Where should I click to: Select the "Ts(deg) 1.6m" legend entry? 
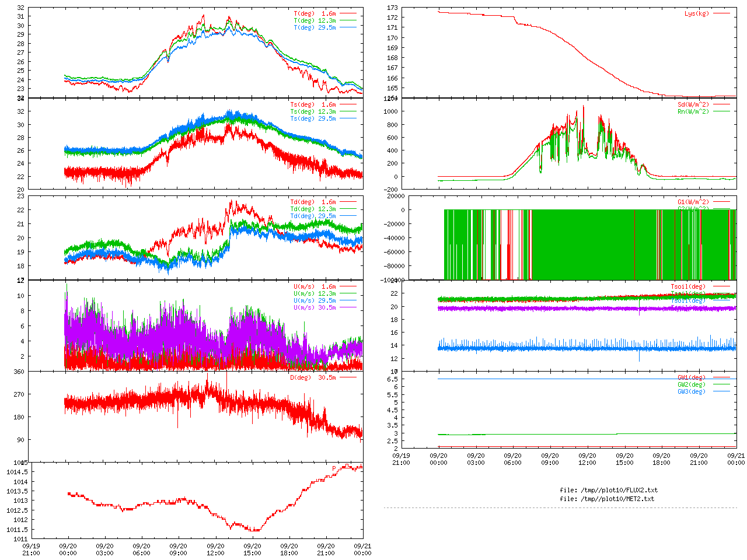pyautogui.click(x=313, y=105)
